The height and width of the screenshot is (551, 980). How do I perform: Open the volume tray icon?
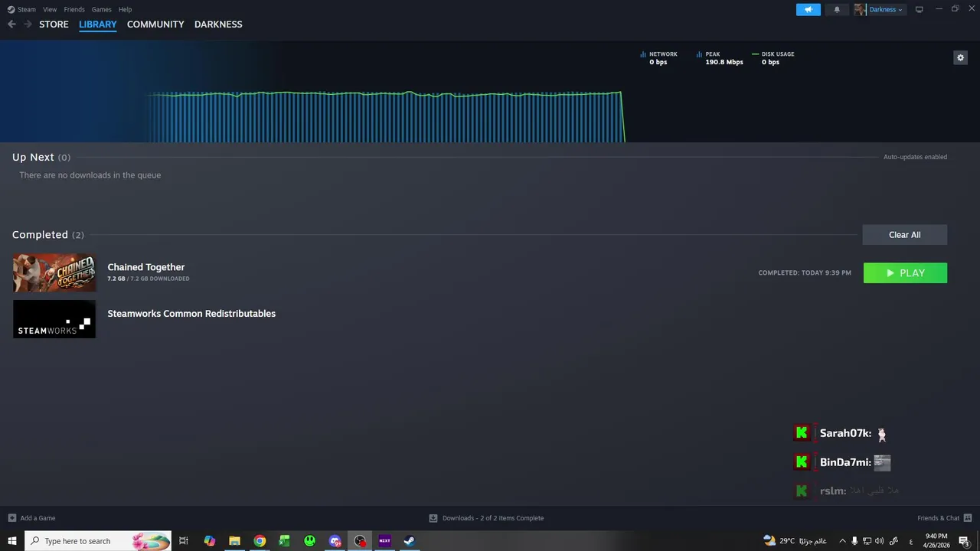(x=879, y=541)
